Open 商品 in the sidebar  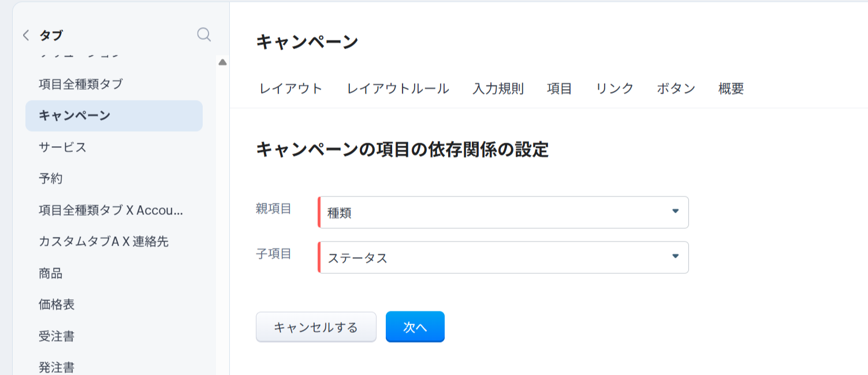click(51, 273)
